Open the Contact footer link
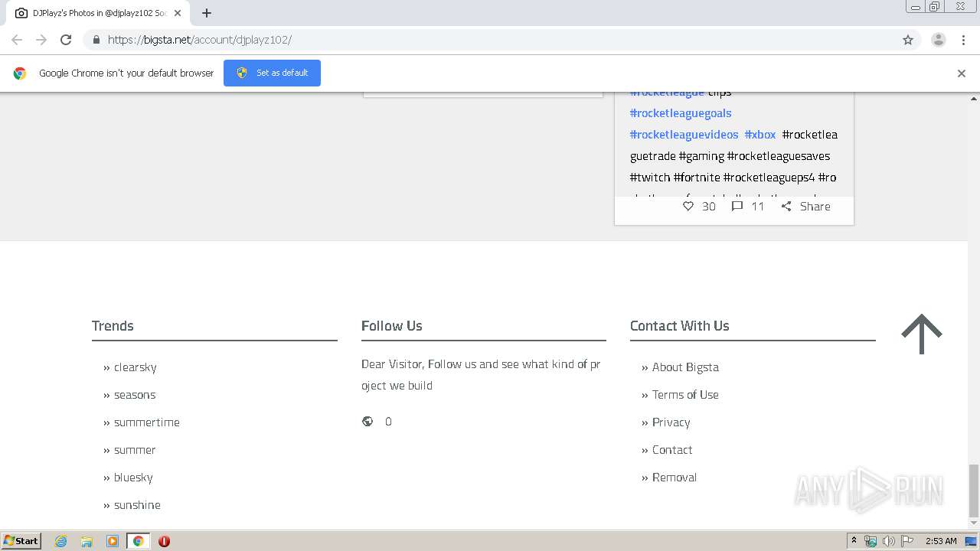This screenshot has height=551, width=980. [672, 450]
